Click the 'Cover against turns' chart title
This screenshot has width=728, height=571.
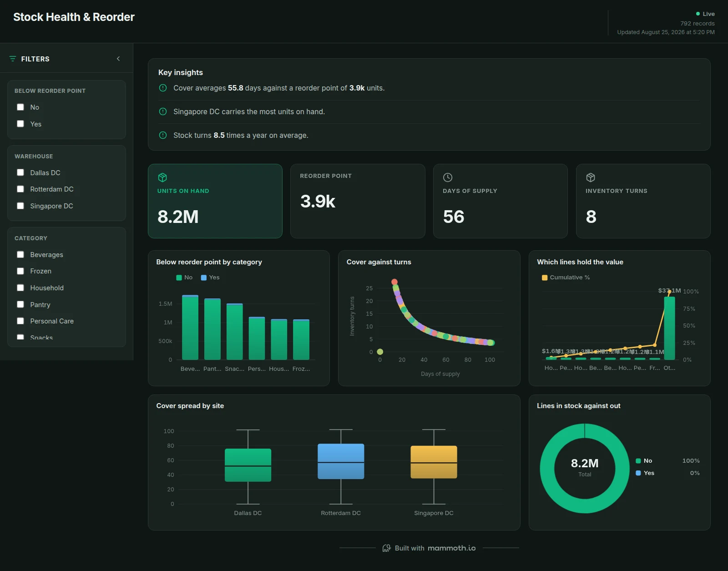pyautogui.click(x=379, y=262)
